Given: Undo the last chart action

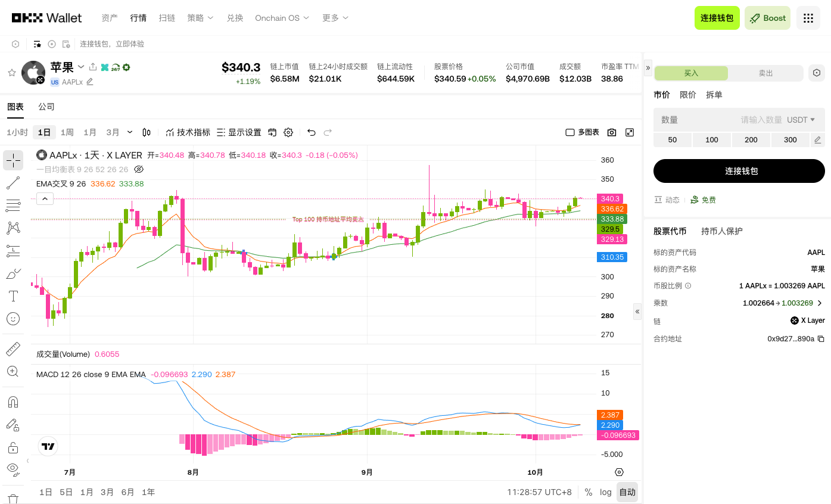Looking at the screenshot, I should [x=311, y=132].
